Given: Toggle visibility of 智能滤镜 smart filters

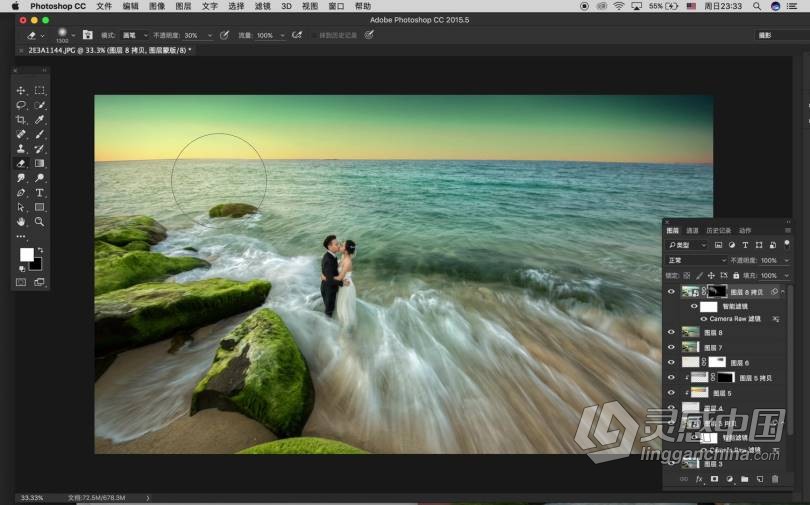Looking at the screenshot, I should (x=694, y=306).
